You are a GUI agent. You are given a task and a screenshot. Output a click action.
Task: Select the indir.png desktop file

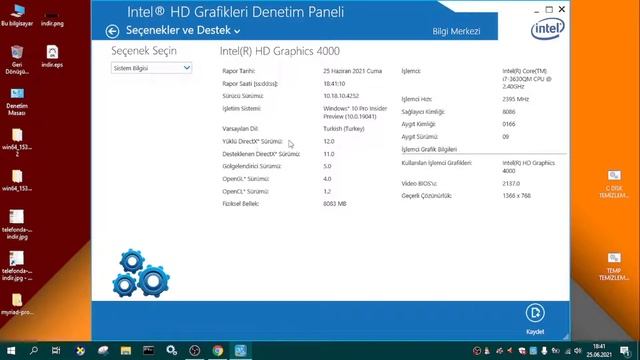point(52,18)
